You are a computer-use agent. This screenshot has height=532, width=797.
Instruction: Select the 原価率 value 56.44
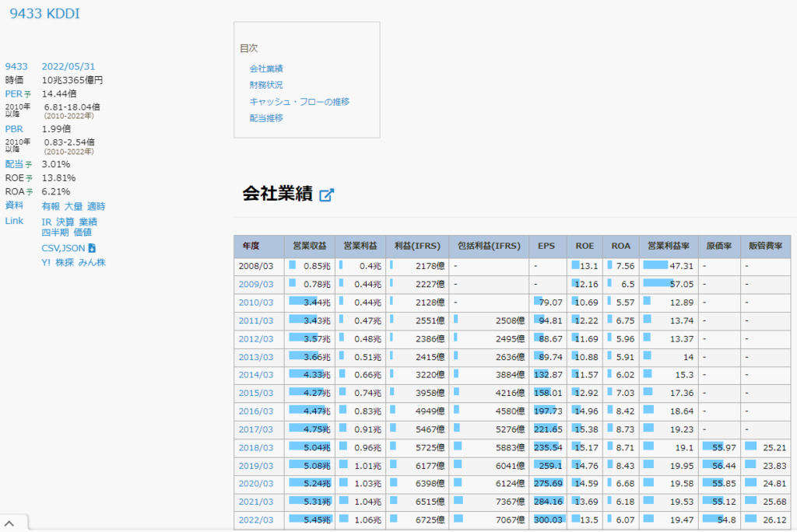[x=724, y=466]
